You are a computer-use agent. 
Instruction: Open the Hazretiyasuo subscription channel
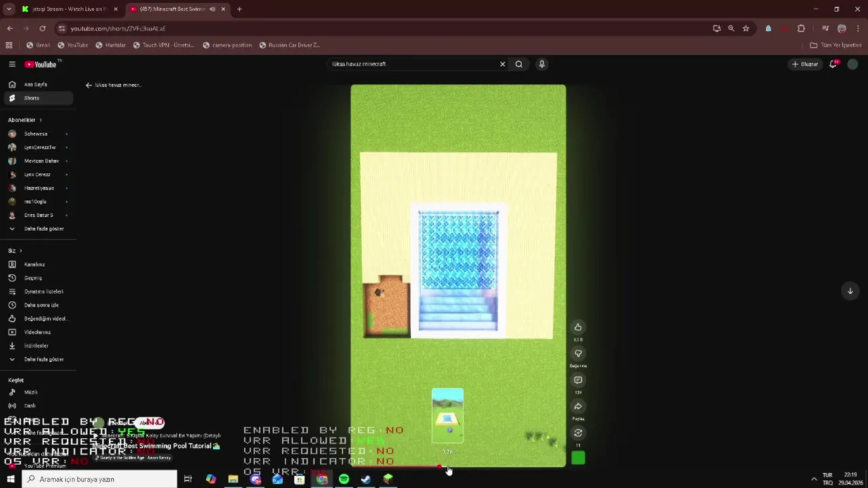(38, 188)
